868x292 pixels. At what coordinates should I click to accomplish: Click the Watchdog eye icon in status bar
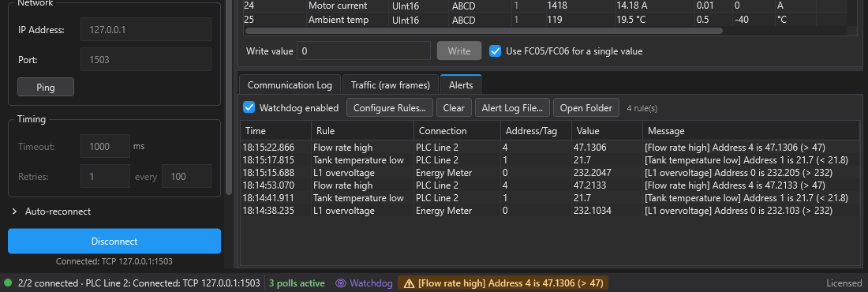pos(340,283)
